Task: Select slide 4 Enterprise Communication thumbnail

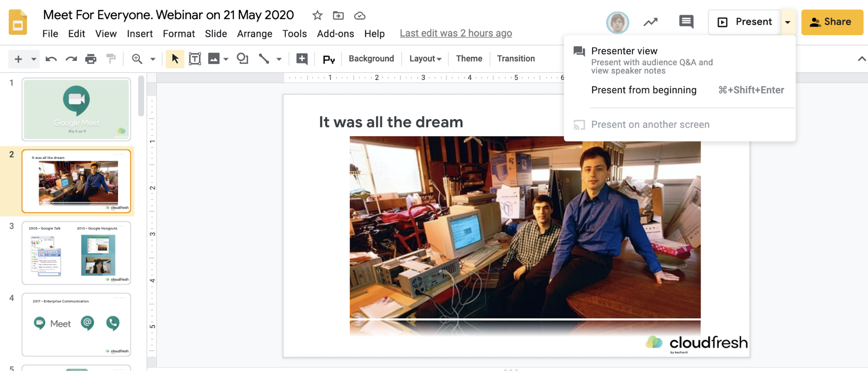Action: point(76,325)
